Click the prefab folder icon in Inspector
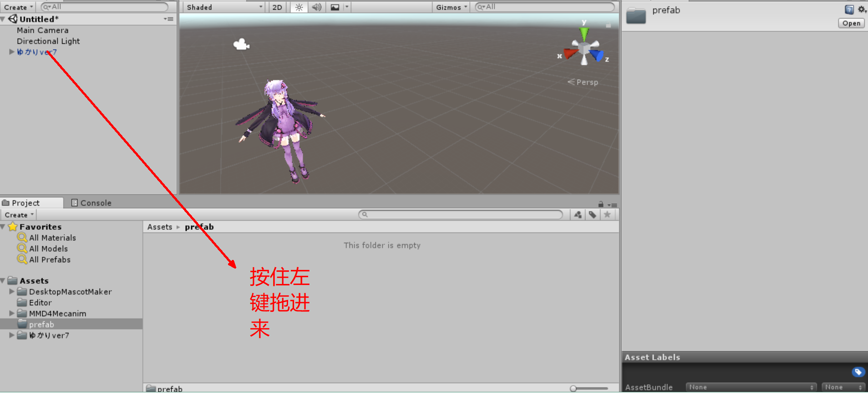The width and height of the screenshot is (868, 396). (636, 16)
